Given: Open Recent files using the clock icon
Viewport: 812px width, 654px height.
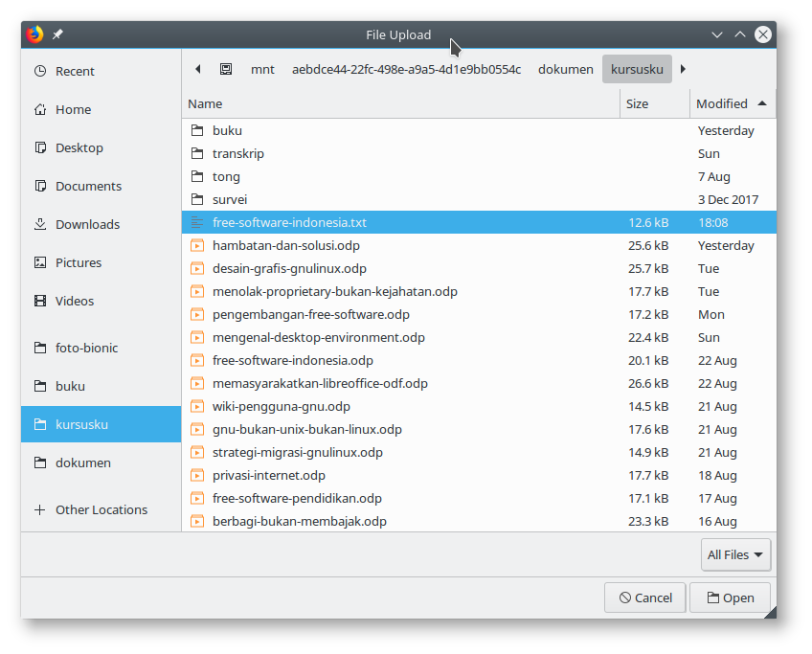Looking at the screenshot, I should (x=40, y=71).
